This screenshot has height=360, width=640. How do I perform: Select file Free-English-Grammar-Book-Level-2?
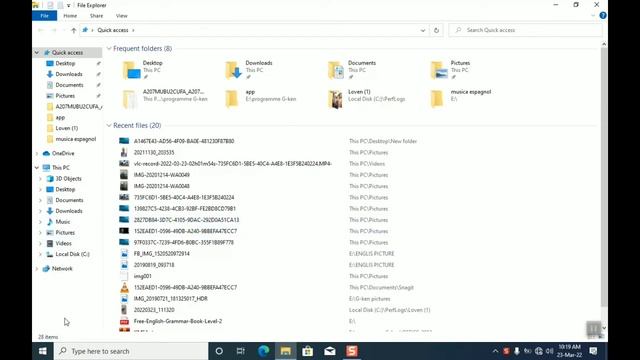click(x=178, y=321)
